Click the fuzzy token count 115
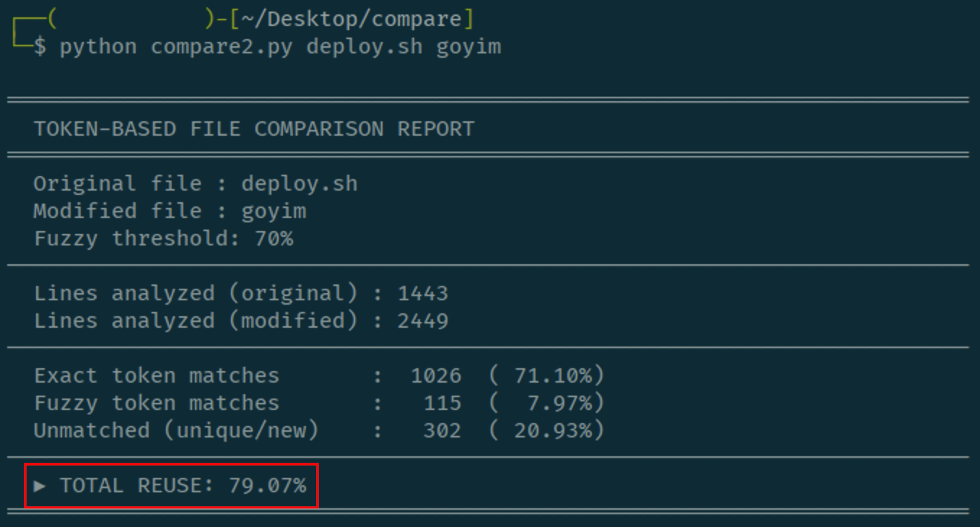This screenshot has width=980, height=527. pyautogui.click(x=442, y=403)
